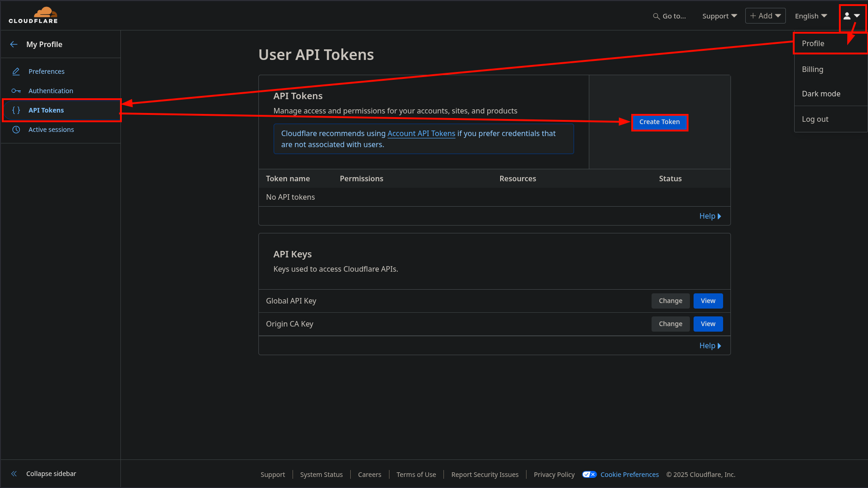Screen dimensions: 868x488
Task: Toggle the Cookie Preferences switch icon
Action: 589,475
